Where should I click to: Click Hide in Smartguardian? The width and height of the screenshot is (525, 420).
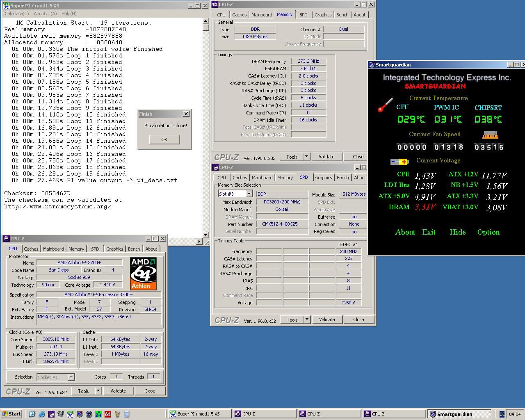click(x=457, y=232)
